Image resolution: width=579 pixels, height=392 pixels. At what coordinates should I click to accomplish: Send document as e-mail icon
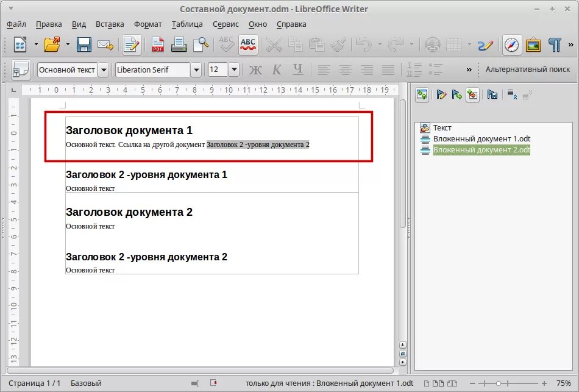point(105,45)
